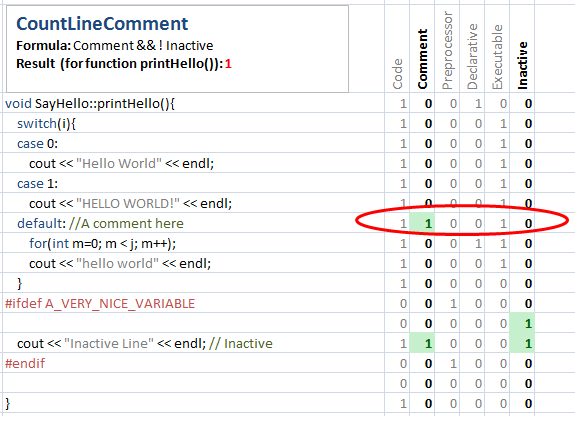This screenshot has width=576, height=425.
Task: Select the '#endif' line cell
Action: (x=25, y=363)
